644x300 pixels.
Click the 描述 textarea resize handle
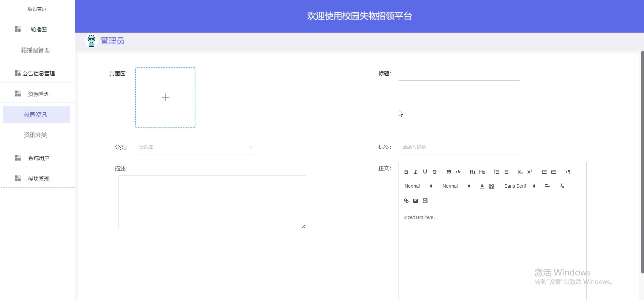coord(304,227)
